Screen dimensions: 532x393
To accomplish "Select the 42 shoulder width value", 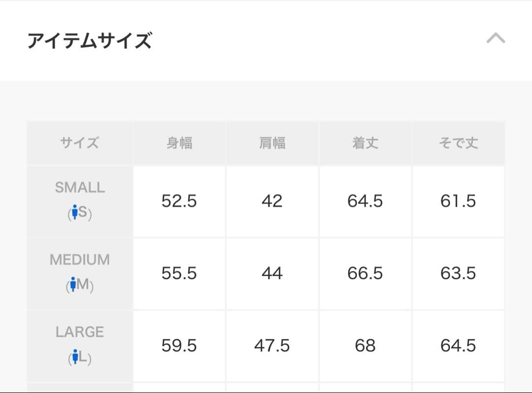I will [272, 201].
